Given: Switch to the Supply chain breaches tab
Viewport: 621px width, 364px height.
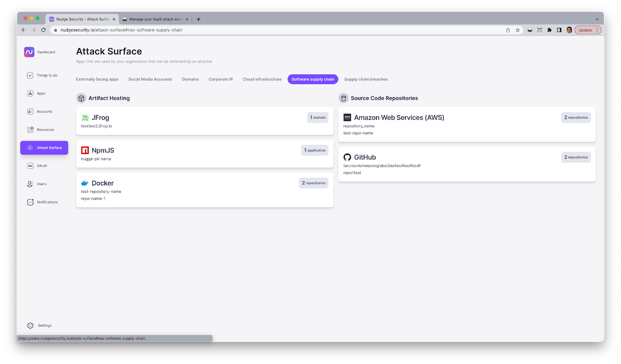Looking at the screenshot, I should coord(366,79).
